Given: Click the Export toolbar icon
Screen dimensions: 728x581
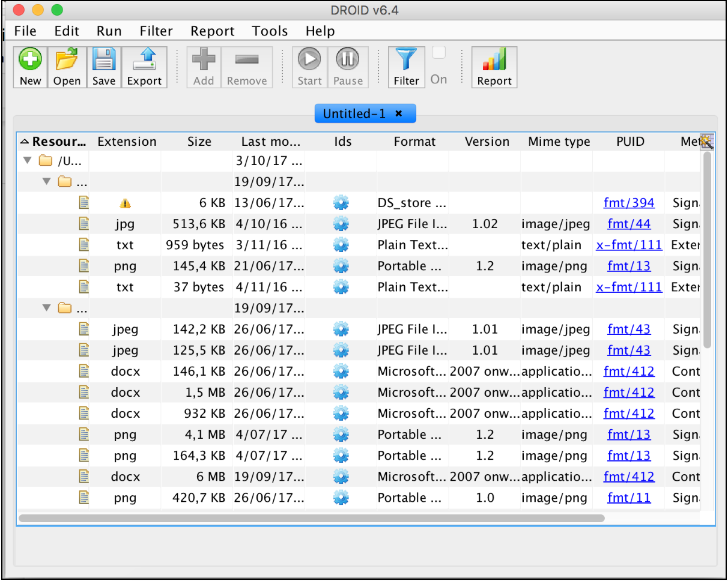Looking at the screenshot, I should pyautogui.click(x=144, y=61).
